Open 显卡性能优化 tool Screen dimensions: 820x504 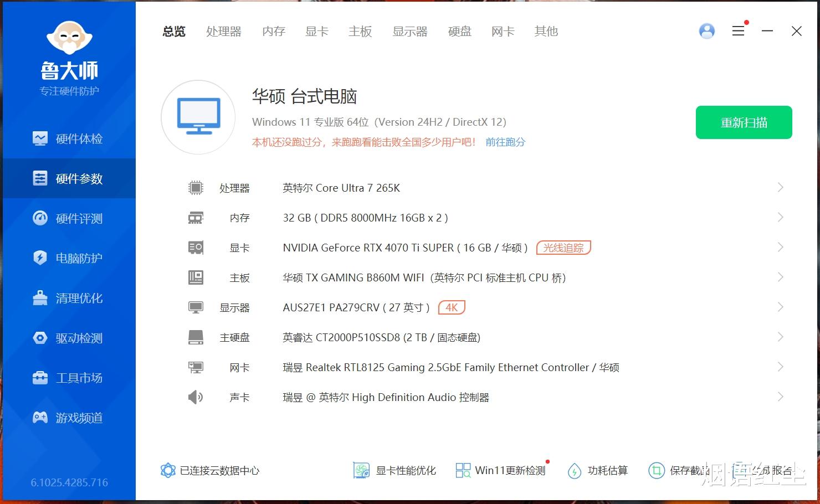(x=394, y=471)
